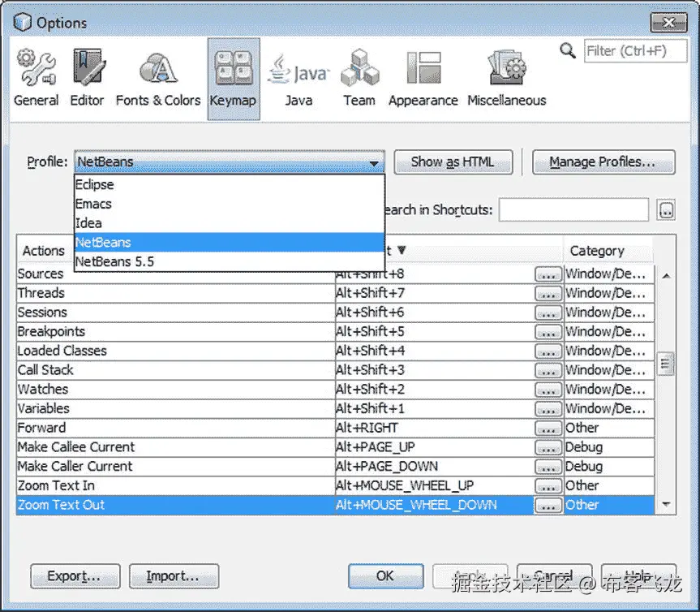Open shortcut editor for Zoom Text Out
The height and width of the screenshot is (612, 700).
(x=548, y=504)
